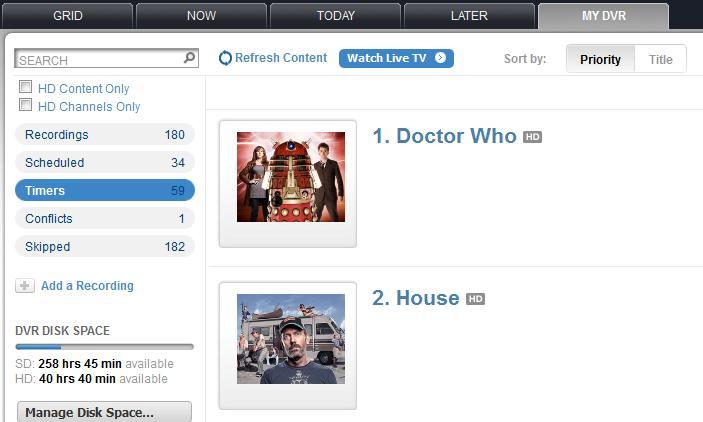
Task: Open the TODAY tab
Action: pos(335,16)
